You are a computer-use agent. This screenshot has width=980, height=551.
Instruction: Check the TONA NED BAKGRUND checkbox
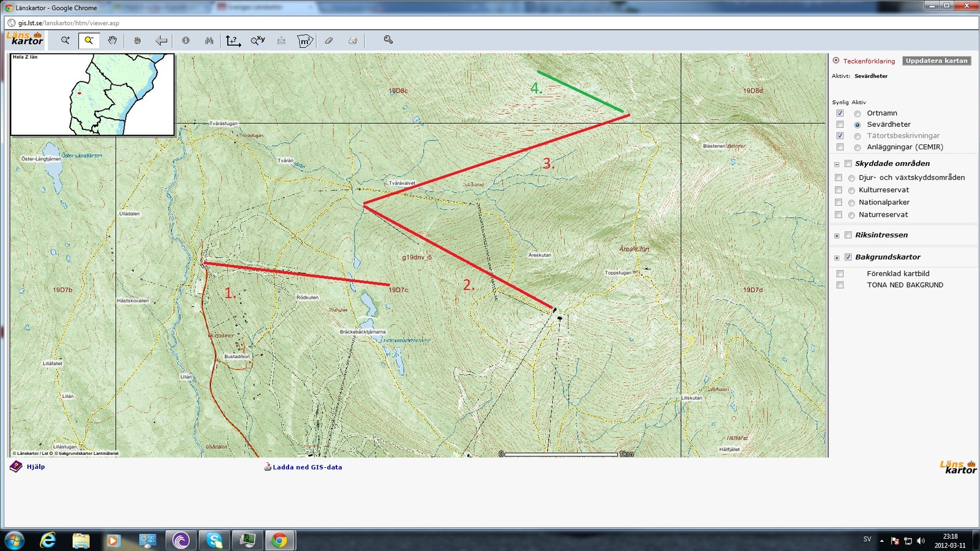tap(840, 285)
